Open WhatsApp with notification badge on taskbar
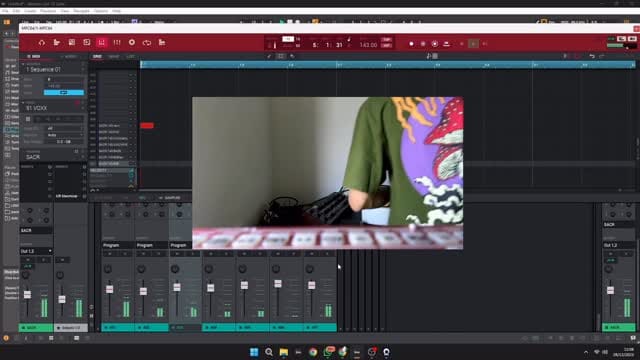Screen dimensions: 640x360 328,352
